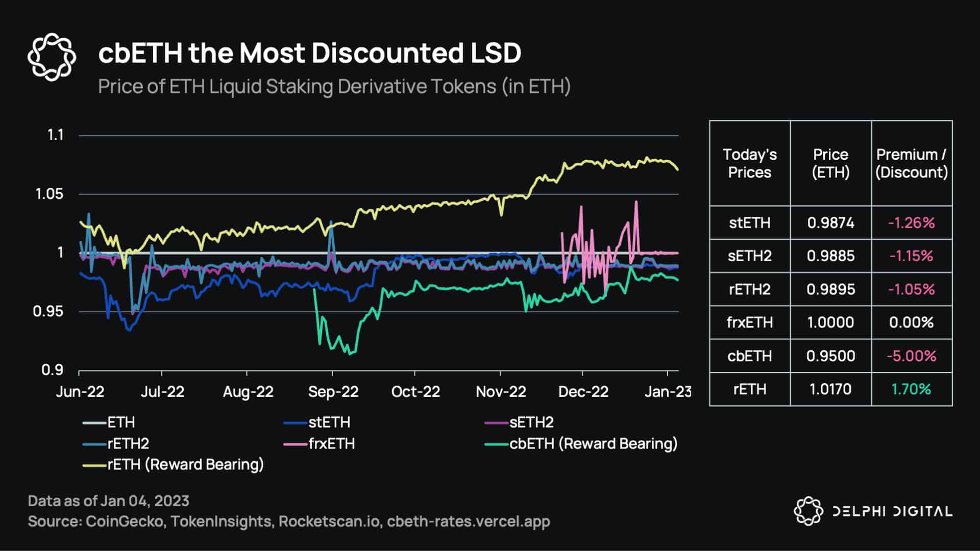Click the Sep-22 x-axis label
This screenshot has width=980, height=551.
[x=333, y=392]
